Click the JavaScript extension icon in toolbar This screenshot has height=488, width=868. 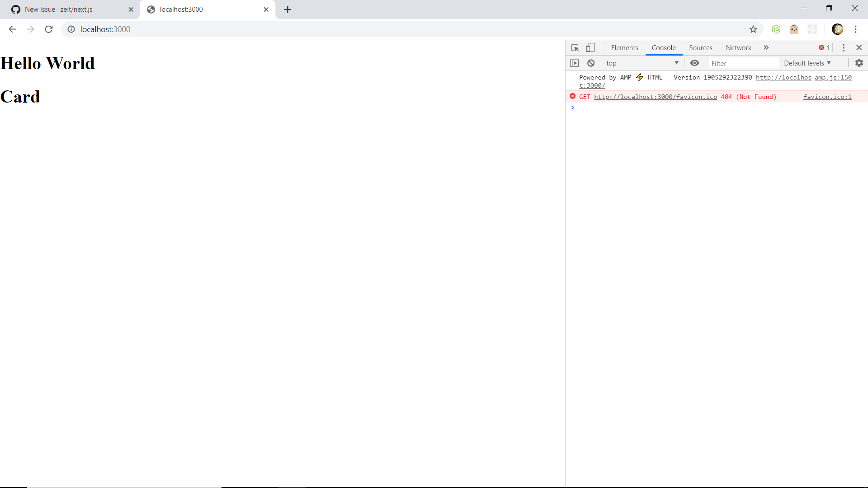776,29
